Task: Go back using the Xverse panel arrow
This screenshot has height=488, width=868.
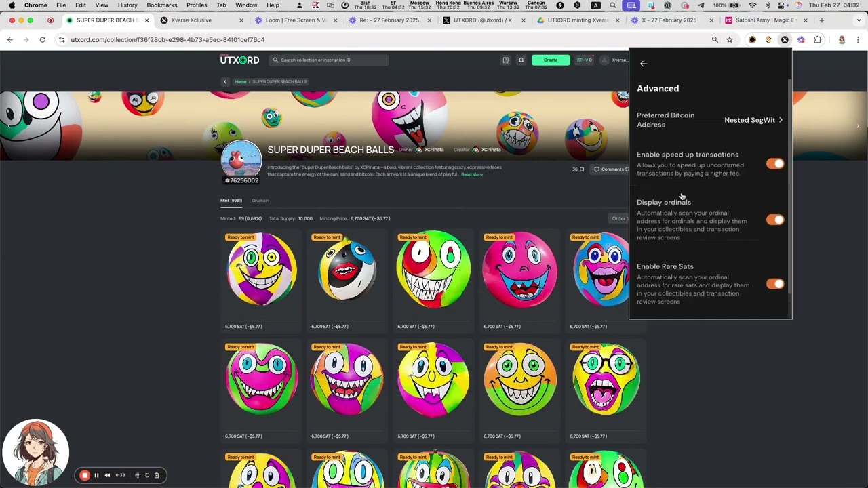Action: [x=644, y=64]
